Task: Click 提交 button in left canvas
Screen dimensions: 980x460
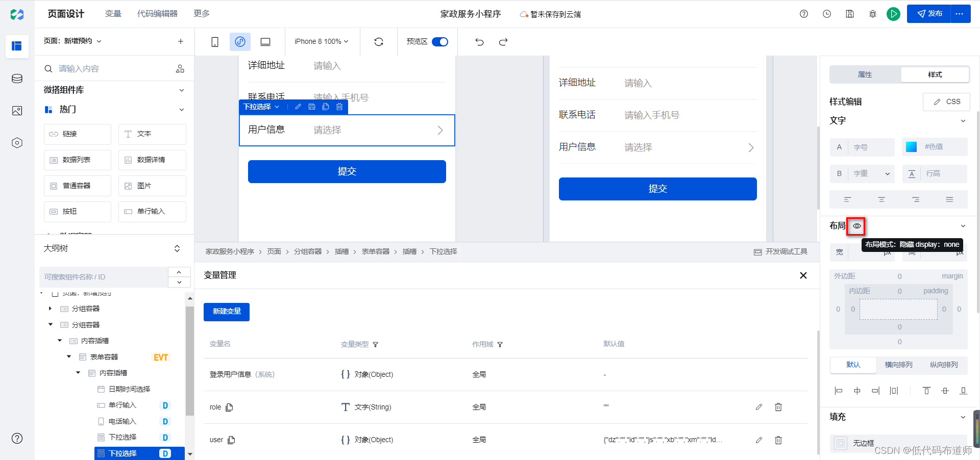Action: point(347,171)
